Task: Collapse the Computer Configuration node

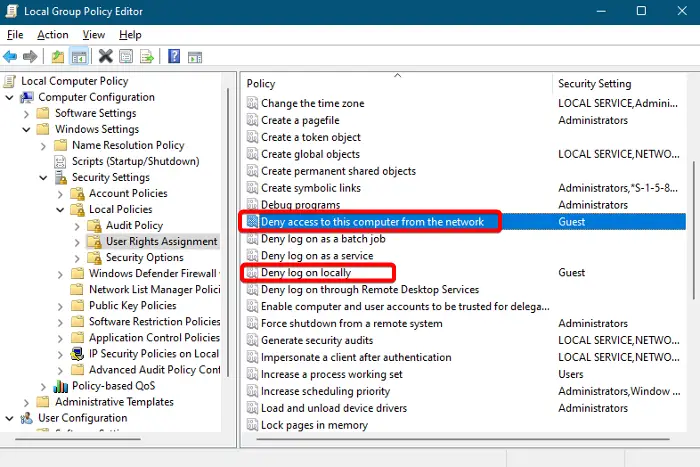Action: point(9,97)
